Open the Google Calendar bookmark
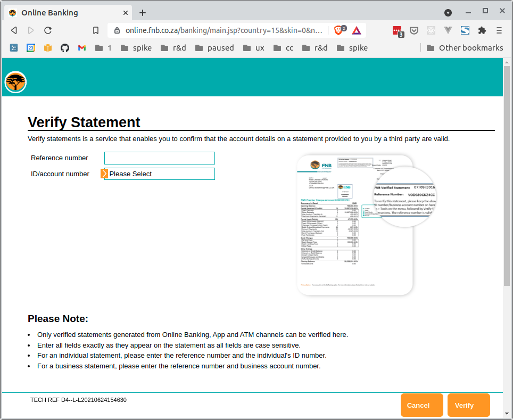 (x=31, y=48)
